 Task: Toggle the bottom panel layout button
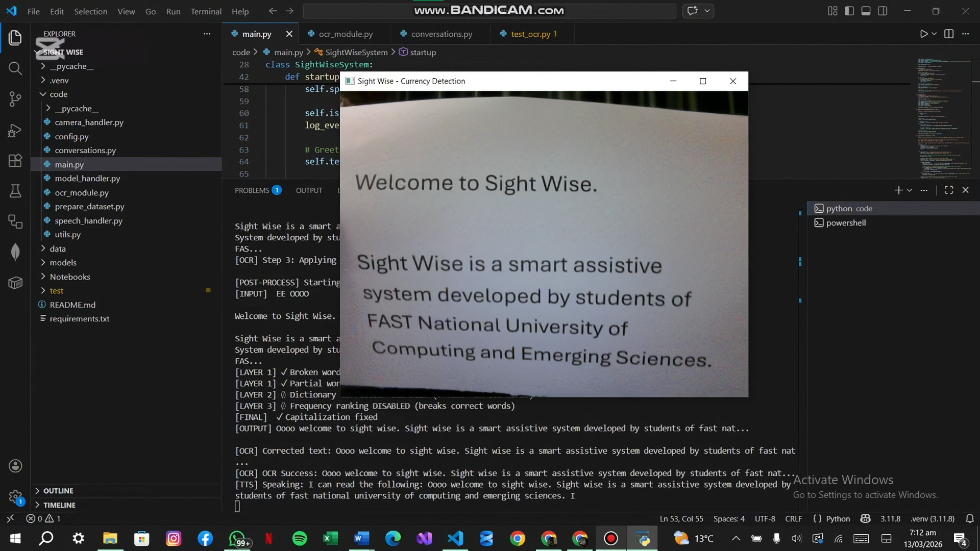click(x=866, y=11)
